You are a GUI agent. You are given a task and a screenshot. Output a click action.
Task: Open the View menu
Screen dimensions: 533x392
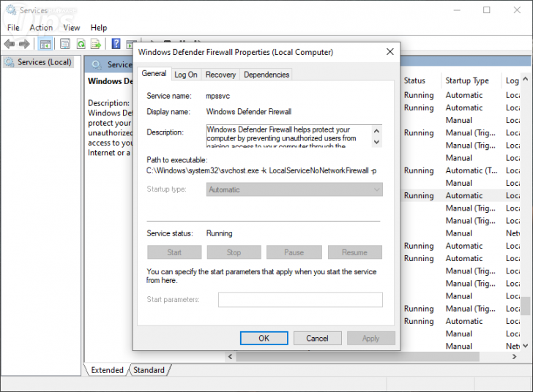tap(72, 28)
